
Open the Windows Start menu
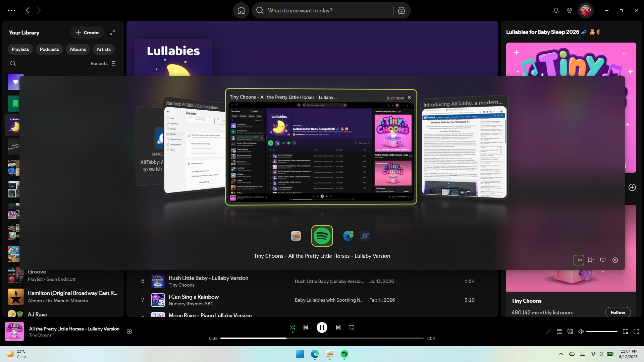pos(300,354)
